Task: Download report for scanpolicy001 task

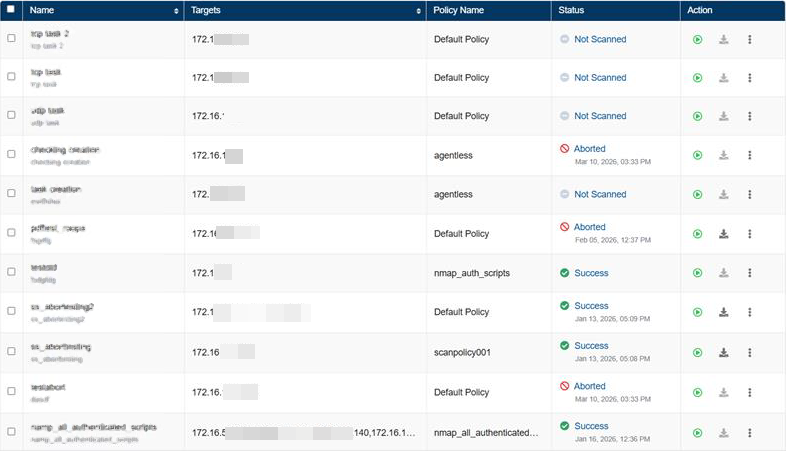Action: (723, 352)
